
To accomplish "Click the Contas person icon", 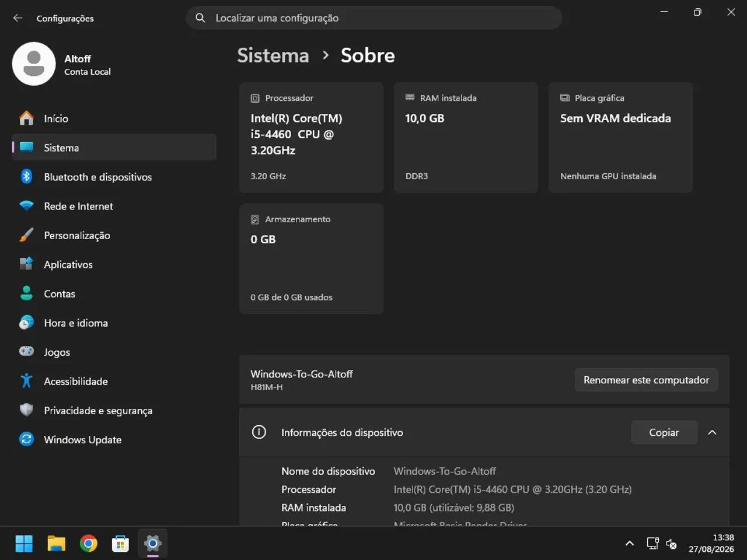I will coord(26,293).
